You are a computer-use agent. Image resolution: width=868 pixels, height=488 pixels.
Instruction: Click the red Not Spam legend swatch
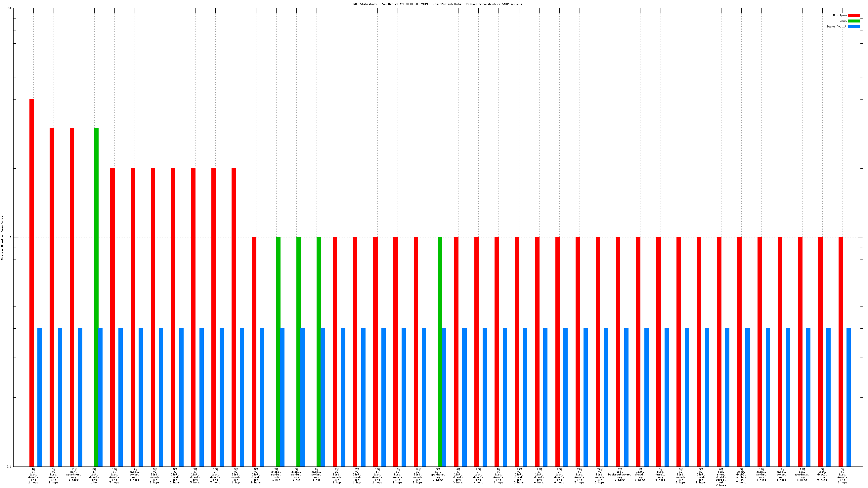click(853, 16)
